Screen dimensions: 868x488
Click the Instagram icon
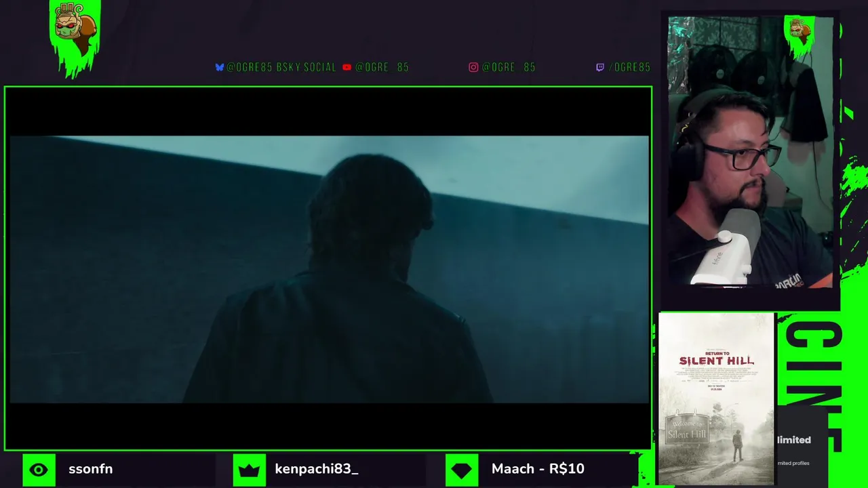coord(473,67)
